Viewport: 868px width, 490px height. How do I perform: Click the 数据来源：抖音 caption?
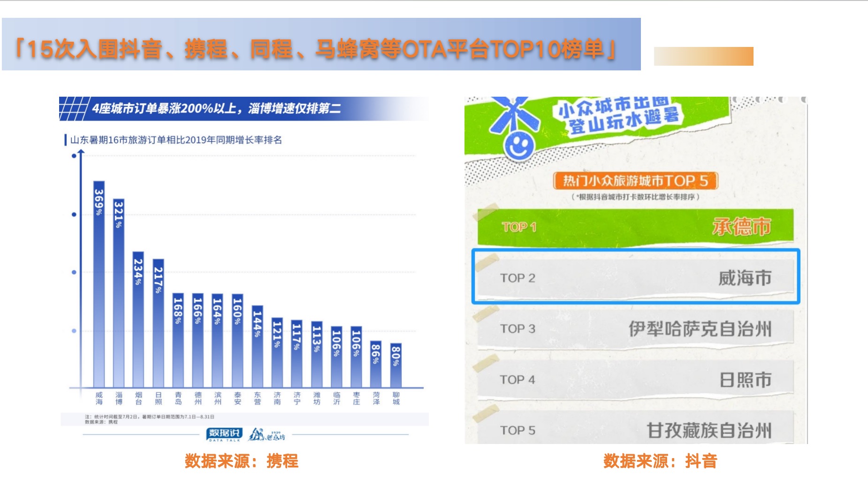pyautogui.click(x=660, y=461)
